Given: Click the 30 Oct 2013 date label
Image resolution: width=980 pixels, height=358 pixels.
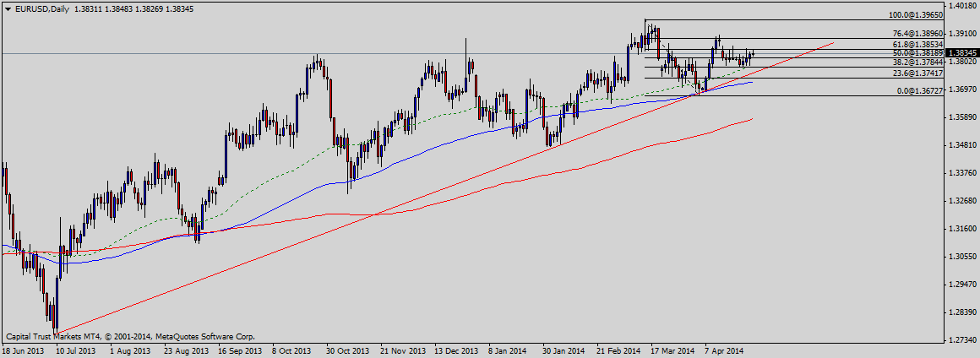Looking at the screenshot, I should click(348, 350).
